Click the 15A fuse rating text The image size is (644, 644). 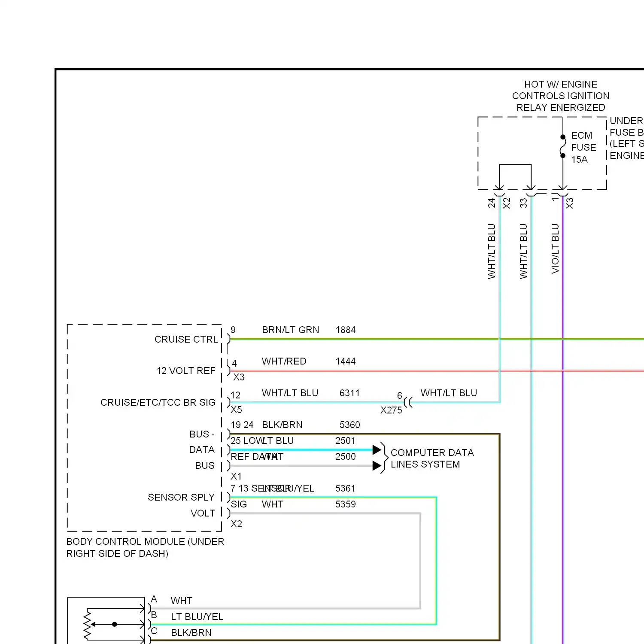579,159
